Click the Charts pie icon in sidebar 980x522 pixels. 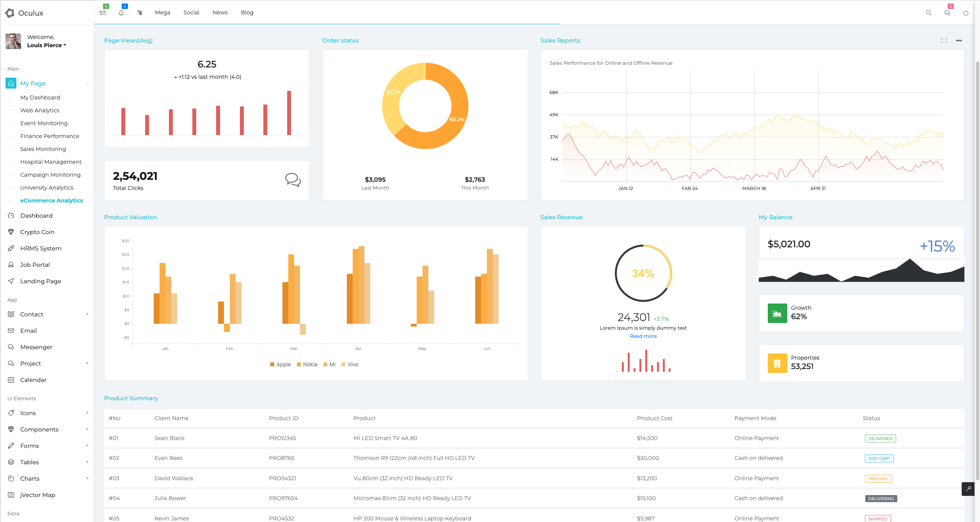click(x=11, y=479)
